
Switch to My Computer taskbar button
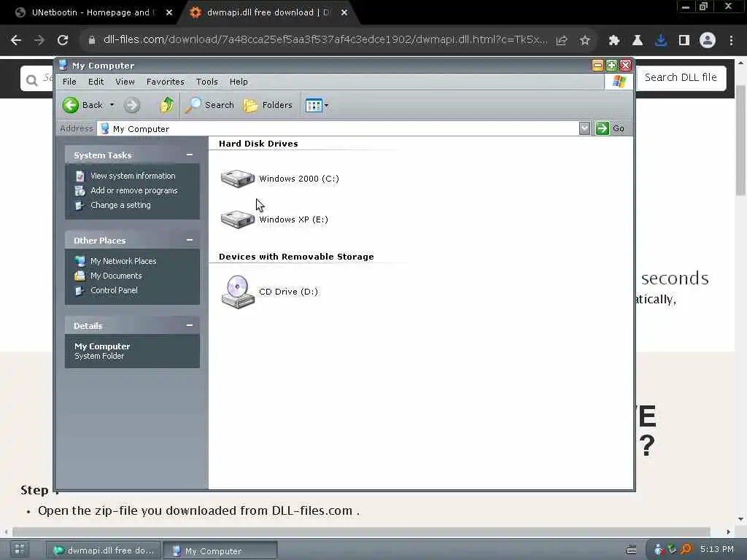pyautogui.click(x=220, y=551)
